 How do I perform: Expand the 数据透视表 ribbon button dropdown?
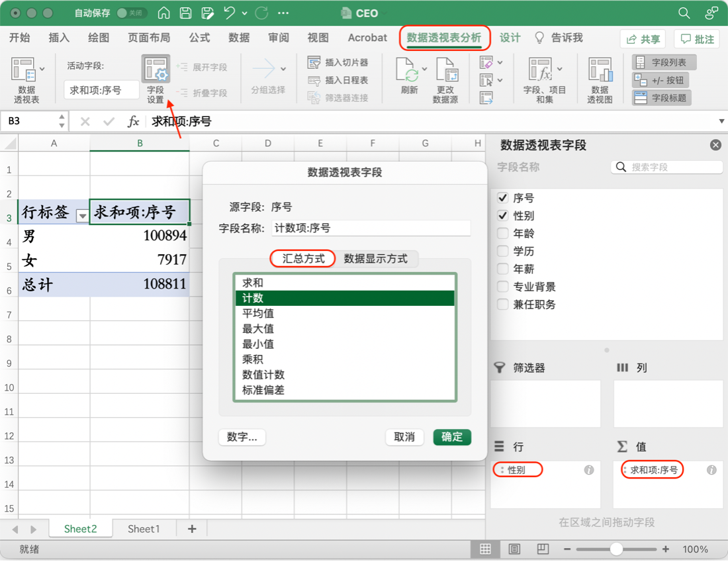[42, 68]
